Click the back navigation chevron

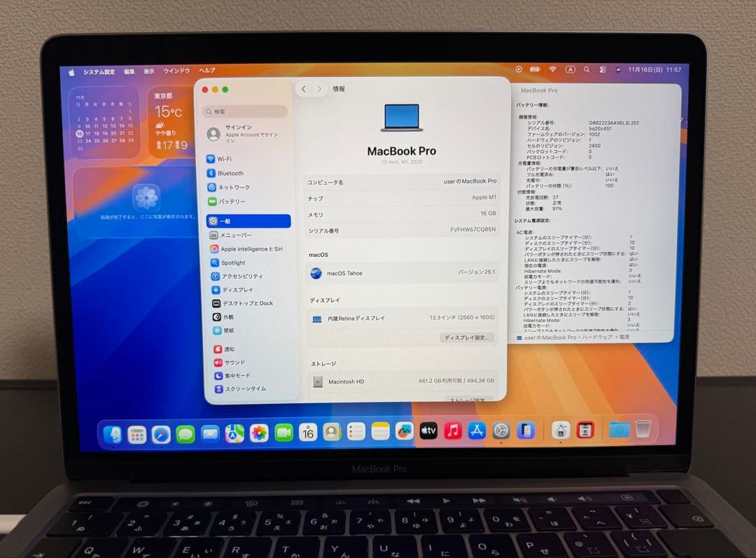point(304,89)
